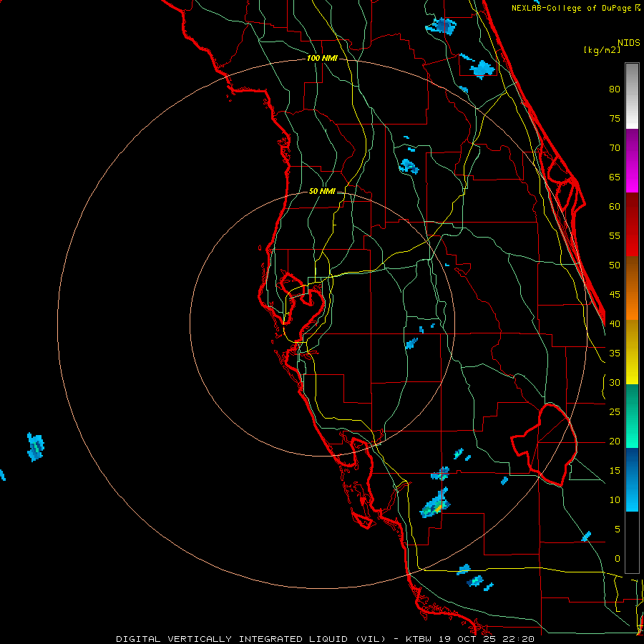This screenshot has width=644, height=644.
Task: Click the 22:20 timestamp
Action: pos(518,639)
